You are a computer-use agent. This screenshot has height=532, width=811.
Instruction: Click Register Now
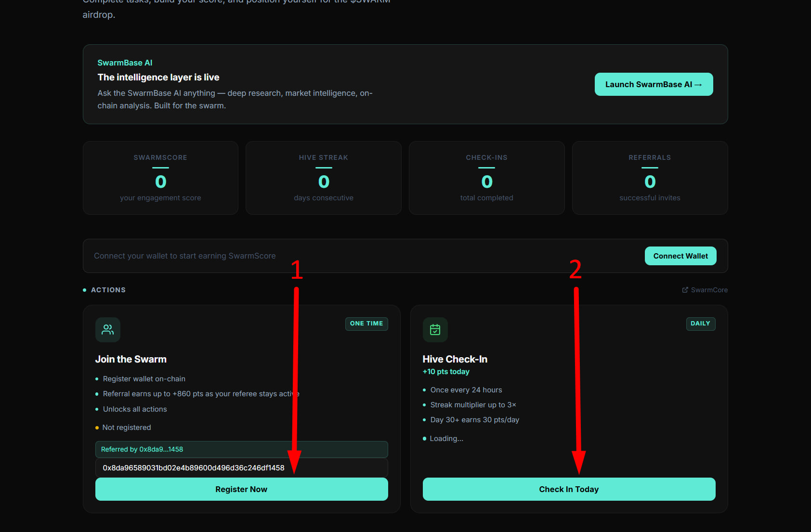pos(242,489)
